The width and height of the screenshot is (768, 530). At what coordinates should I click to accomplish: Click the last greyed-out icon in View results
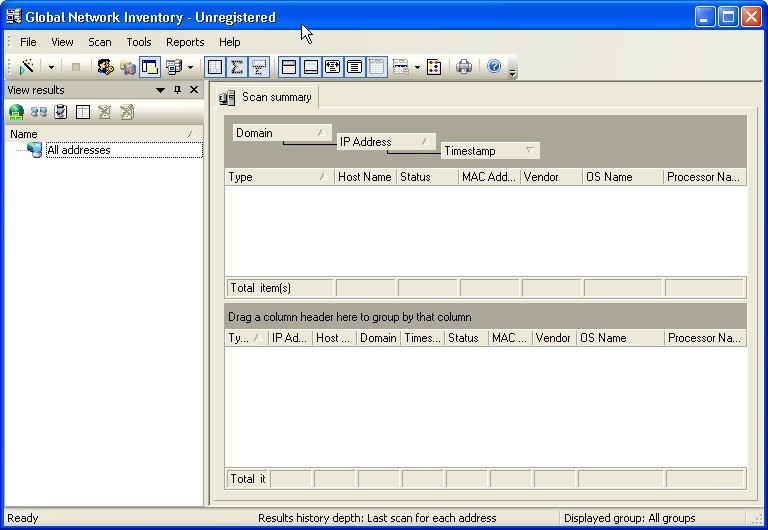(127, 112)
